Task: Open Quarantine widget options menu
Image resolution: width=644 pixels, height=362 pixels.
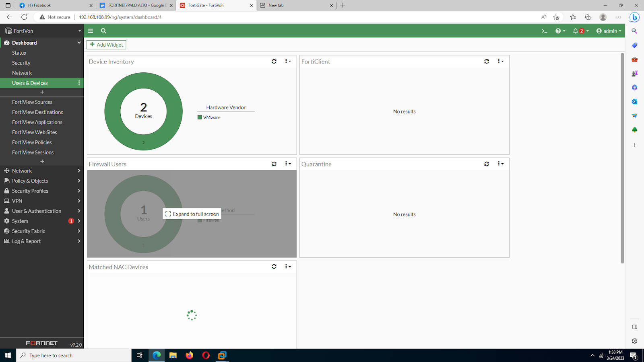Action: click(x=500, y=164)
